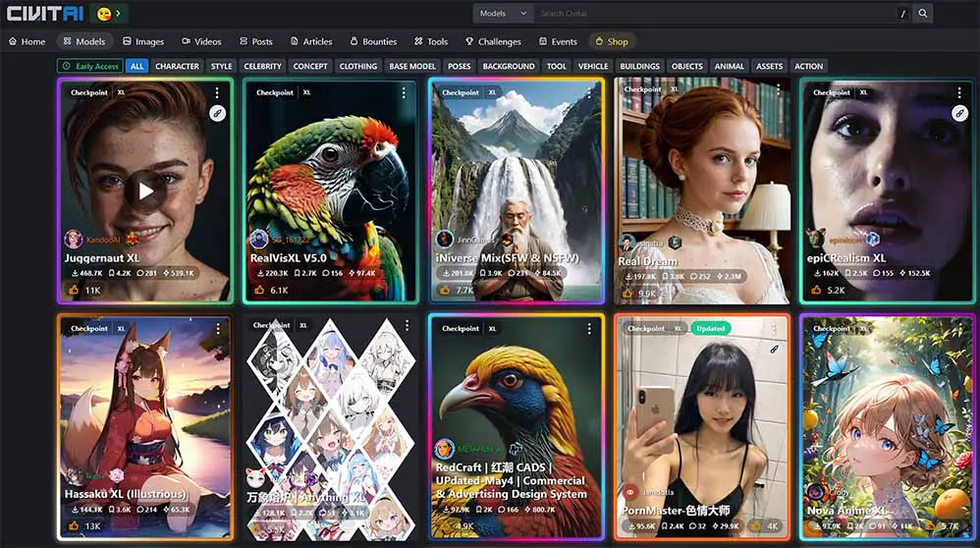
Task: Filter by OBJECTS category
Action: coord(686,66)
